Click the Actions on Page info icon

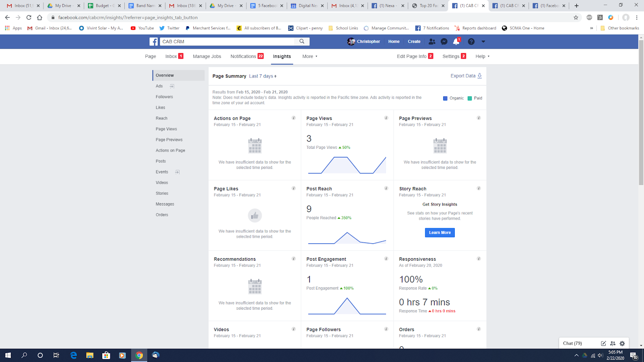point(293,118)
